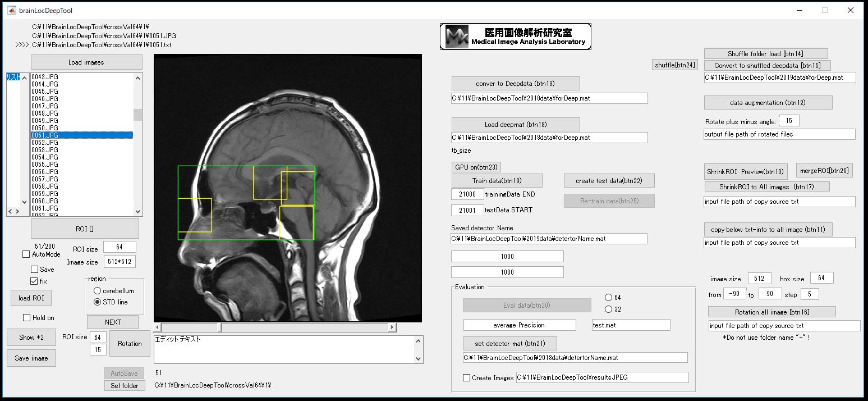Screen dimensions: 868x401
Task: Select 0058.JPG in the file list
Action: tap(82, 186)
